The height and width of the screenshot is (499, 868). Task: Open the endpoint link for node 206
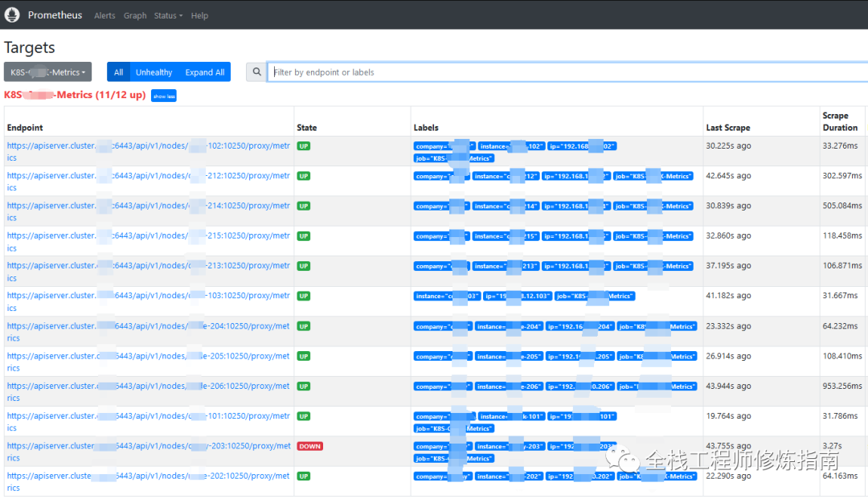click(149, 391)
